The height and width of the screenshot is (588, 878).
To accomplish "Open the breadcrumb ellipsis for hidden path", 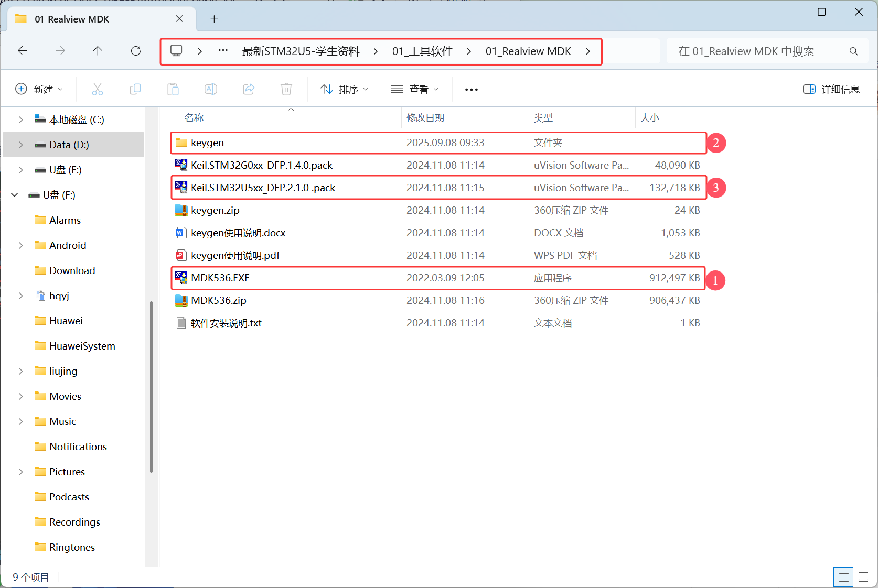I will click(x=223, y=51).
